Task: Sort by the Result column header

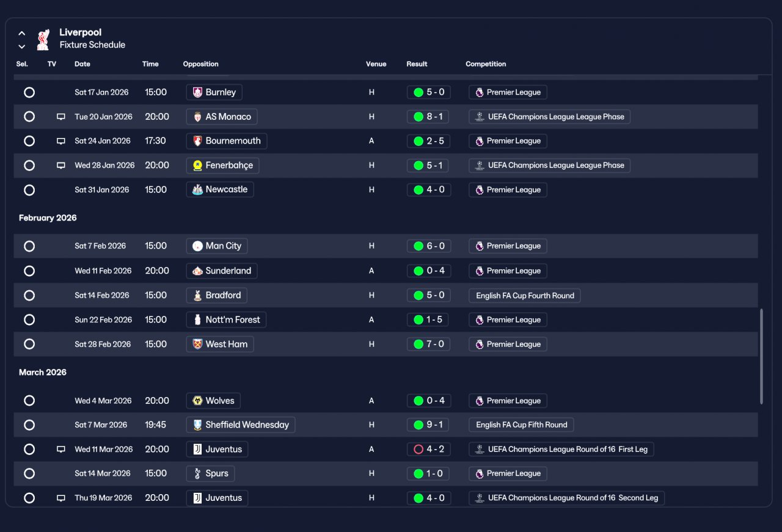Action: click(x=417, y=64)
